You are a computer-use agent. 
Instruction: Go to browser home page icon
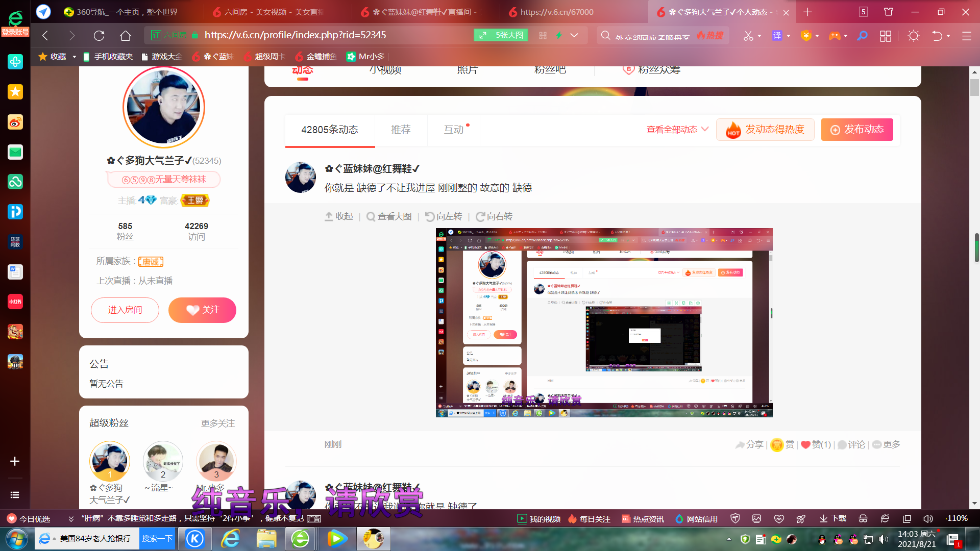[126, 35]
